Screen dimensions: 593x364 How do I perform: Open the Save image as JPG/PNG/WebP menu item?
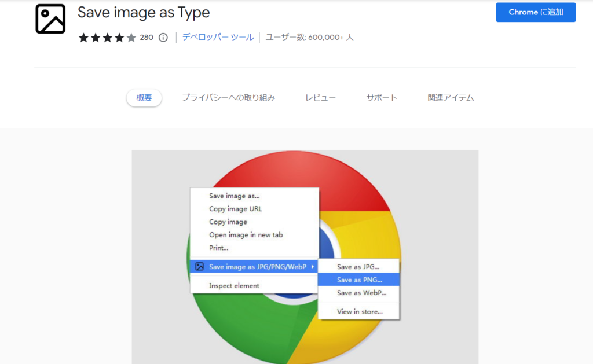click(x=255, y=266)
